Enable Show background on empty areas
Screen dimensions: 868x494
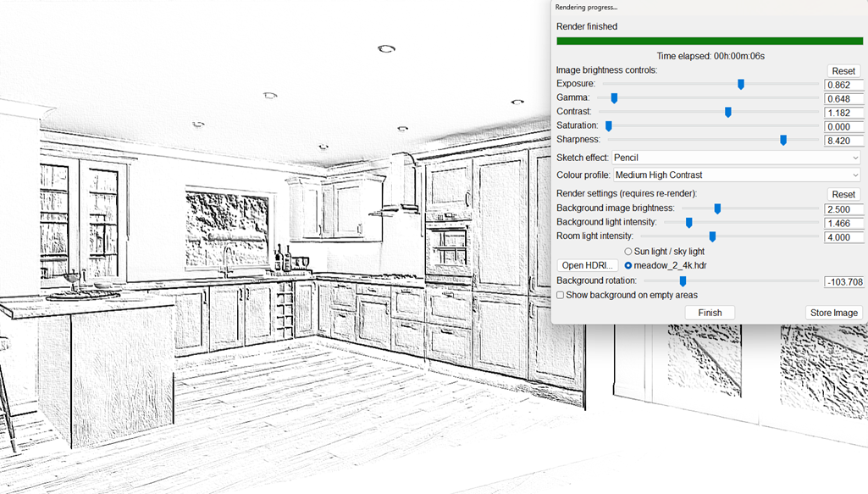[x=561, y=295]
